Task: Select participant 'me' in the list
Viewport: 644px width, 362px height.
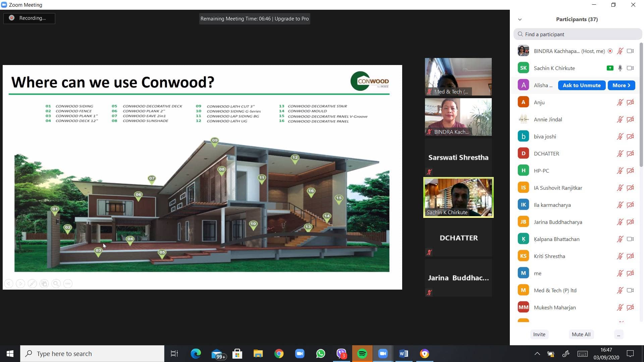Action: 576,273
